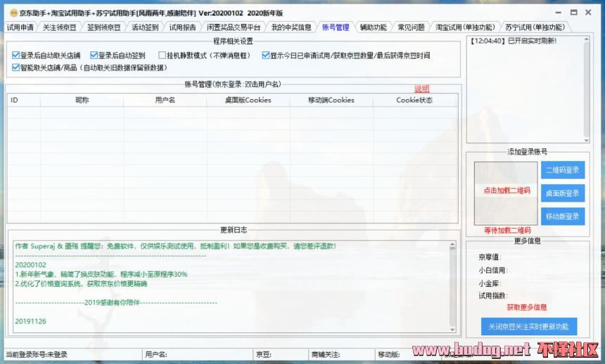
Task: Click the update log scrollbar up arrow
Action: click(452, 245)
